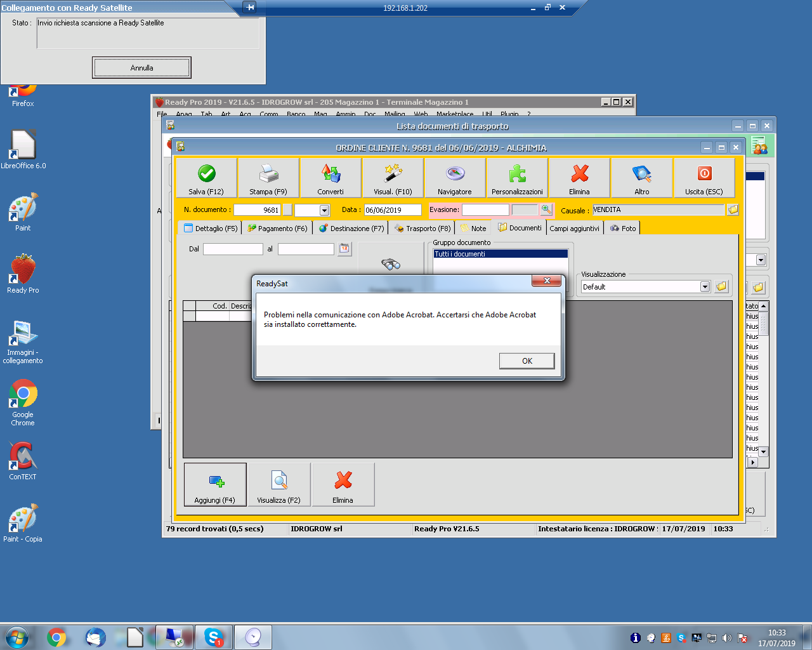Image resolution: width=812 pixels, height=650 pixels.
Task: Click the Elimina button in Documenti tab bottom
Action: coord(343,484)
